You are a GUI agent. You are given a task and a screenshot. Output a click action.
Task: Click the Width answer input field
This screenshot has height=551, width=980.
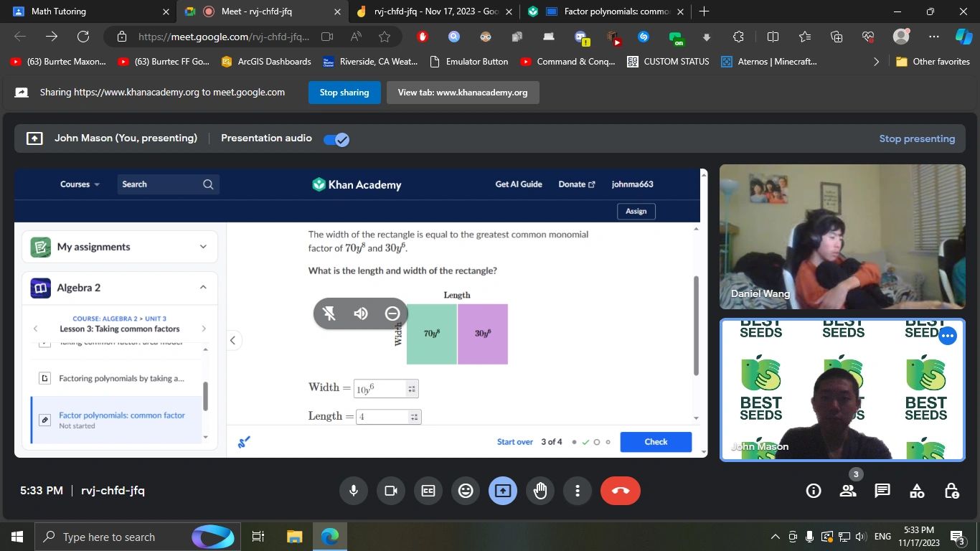(x=380, y=389)
